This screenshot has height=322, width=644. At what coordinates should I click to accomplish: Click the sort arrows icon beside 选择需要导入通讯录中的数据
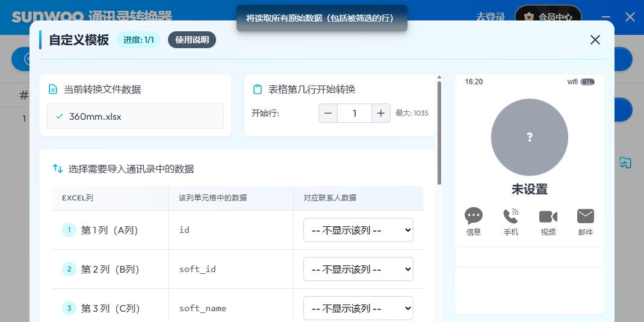[x=58, y=169]
